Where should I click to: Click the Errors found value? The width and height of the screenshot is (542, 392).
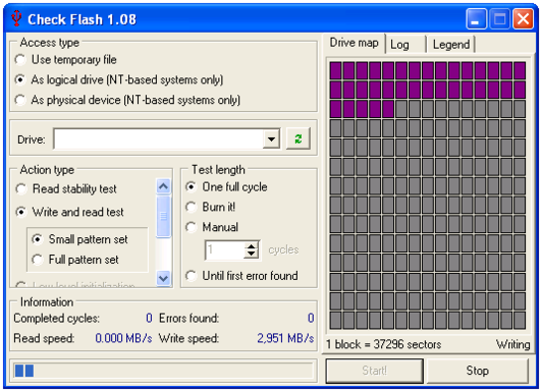[311, 318]
